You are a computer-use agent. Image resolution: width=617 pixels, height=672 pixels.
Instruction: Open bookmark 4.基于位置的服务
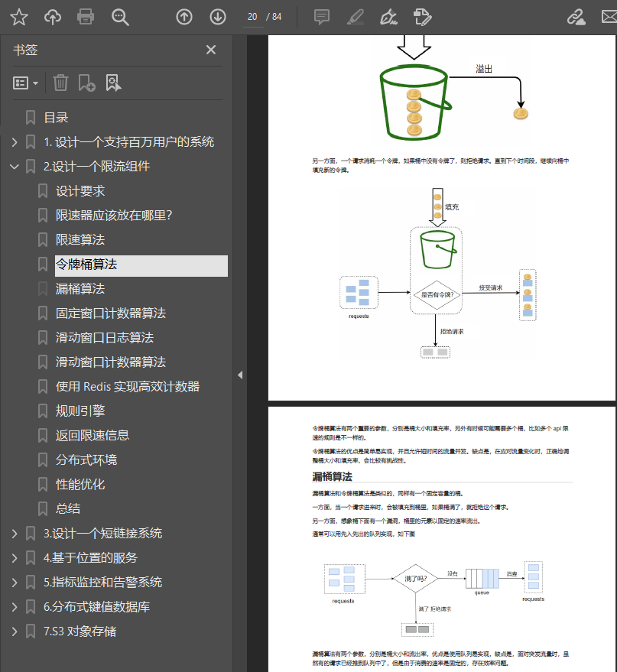pos(90,558)
